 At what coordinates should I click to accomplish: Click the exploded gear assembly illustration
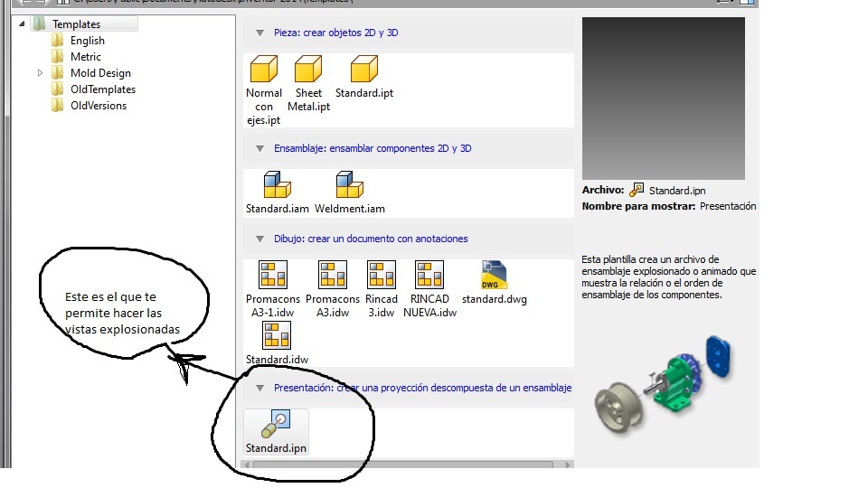(664, 385)
